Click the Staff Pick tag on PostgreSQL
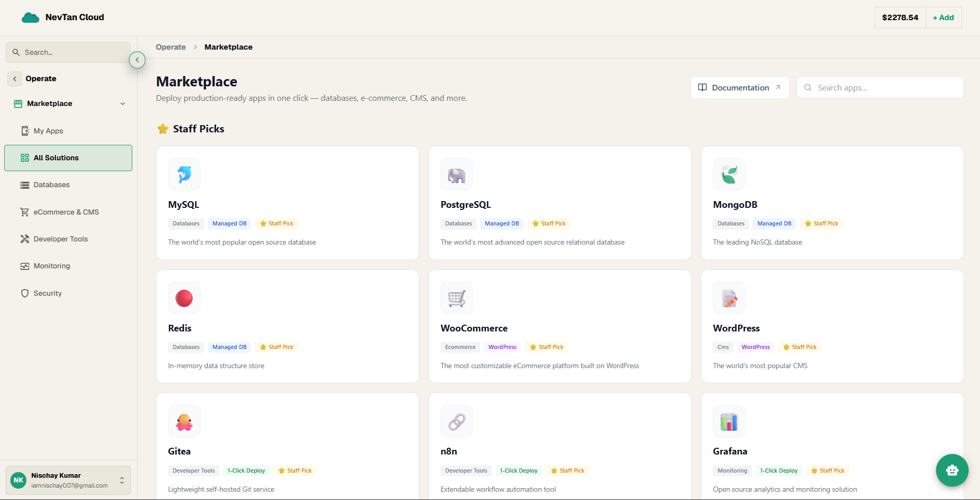This screenshot has width=980, height=500. 549,223
